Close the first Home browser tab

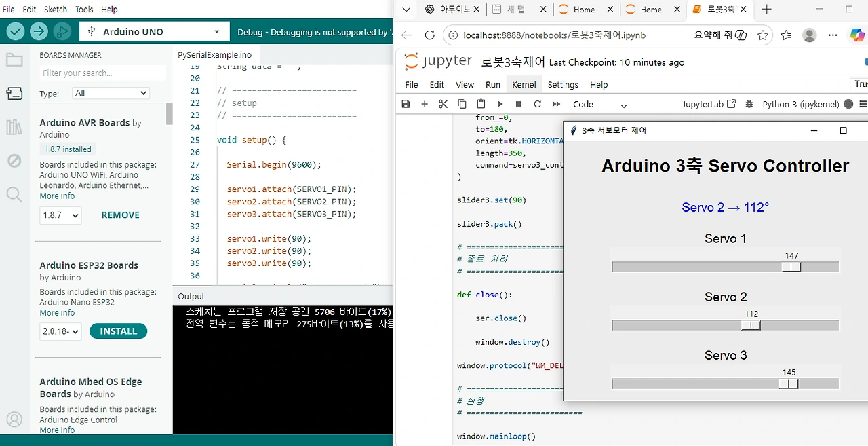click(610, 9)
